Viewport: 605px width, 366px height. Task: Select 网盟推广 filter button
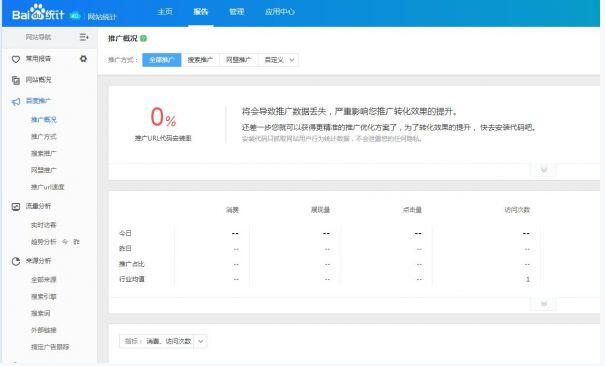click(x=238, y=60)
